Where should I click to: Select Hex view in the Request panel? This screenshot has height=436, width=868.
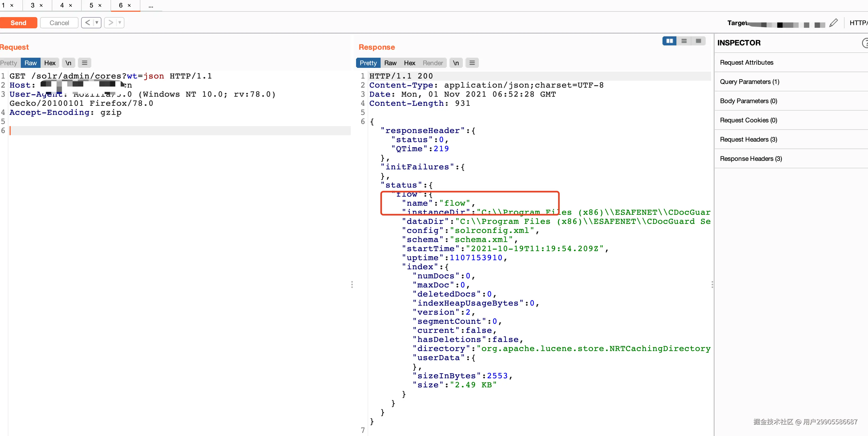(50, 63)
